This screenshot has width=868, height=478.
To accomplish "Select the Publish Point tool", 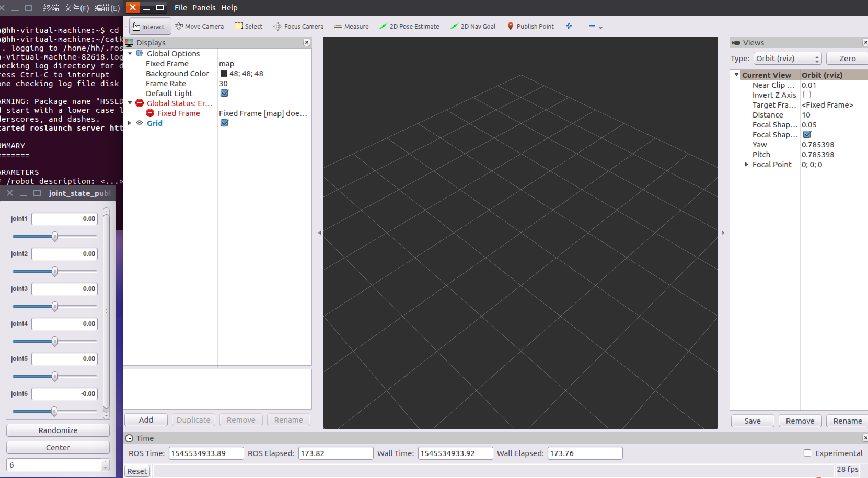I will click(530, 27).
